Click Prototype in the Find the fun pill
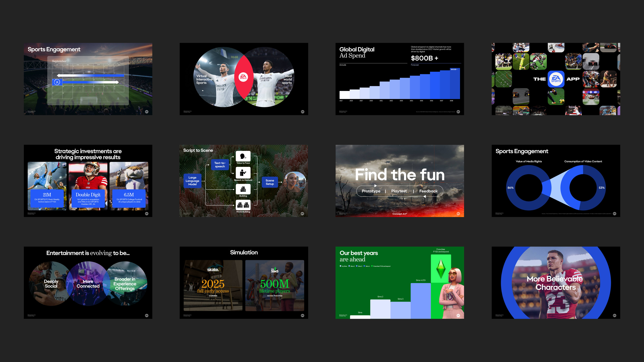Viewport: 644px width, 362px height. (371, 191)
